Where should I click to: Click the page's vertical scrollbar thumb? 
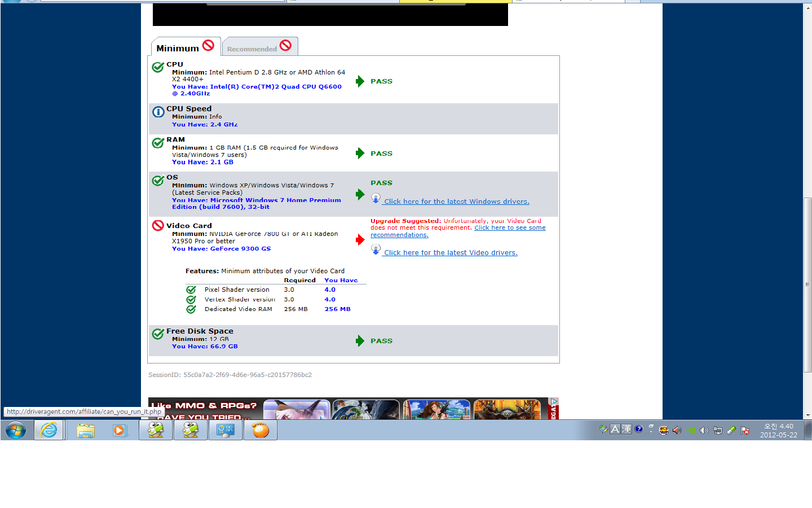(x=807, y=284)
